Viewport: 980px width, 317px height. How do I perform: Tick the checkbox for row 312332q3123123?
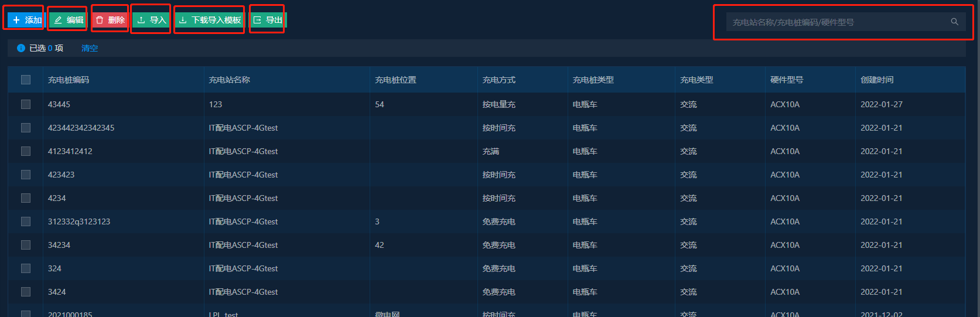26,221
